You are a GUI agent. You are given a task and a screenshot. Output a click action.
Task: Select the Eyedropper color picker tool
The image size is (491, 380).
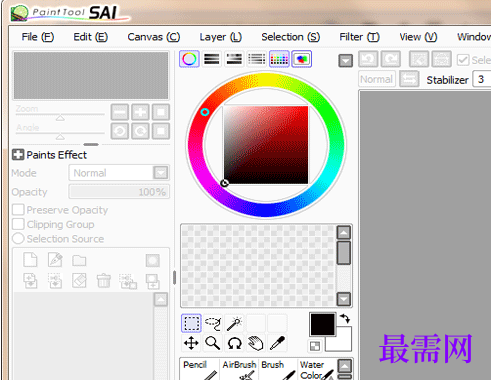tap(277, 343)
